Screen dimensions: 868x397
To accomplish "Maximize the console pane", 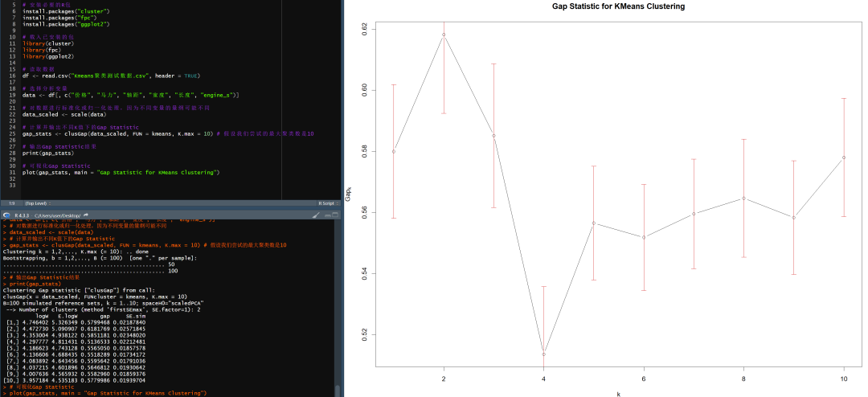I will (x=337, y=215).
